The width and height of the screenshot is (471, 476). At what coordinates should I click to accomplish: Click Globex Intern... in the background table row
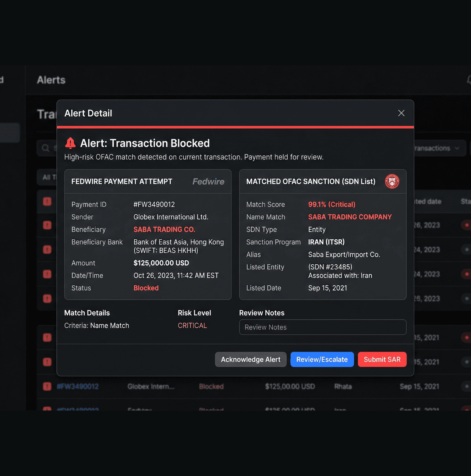point(151,387)
